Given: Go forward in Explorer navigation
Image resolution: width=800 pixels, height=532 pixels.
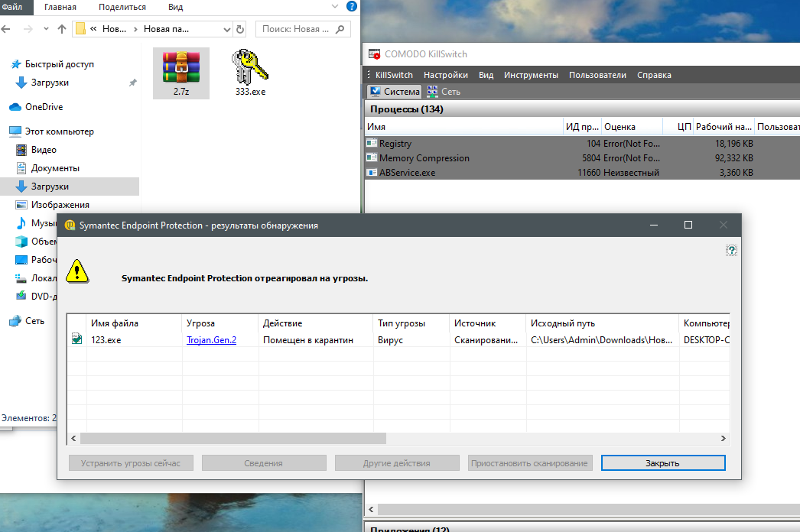Looking at the screenshot, I should point(28,29).
